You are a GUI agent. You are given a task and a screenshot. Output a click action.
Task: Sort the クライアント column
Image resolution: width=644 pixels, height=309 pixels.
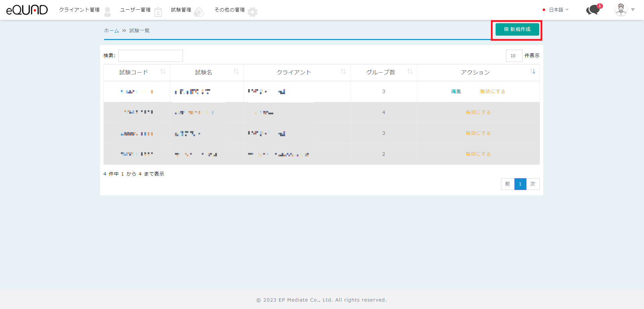click(343, 72)
